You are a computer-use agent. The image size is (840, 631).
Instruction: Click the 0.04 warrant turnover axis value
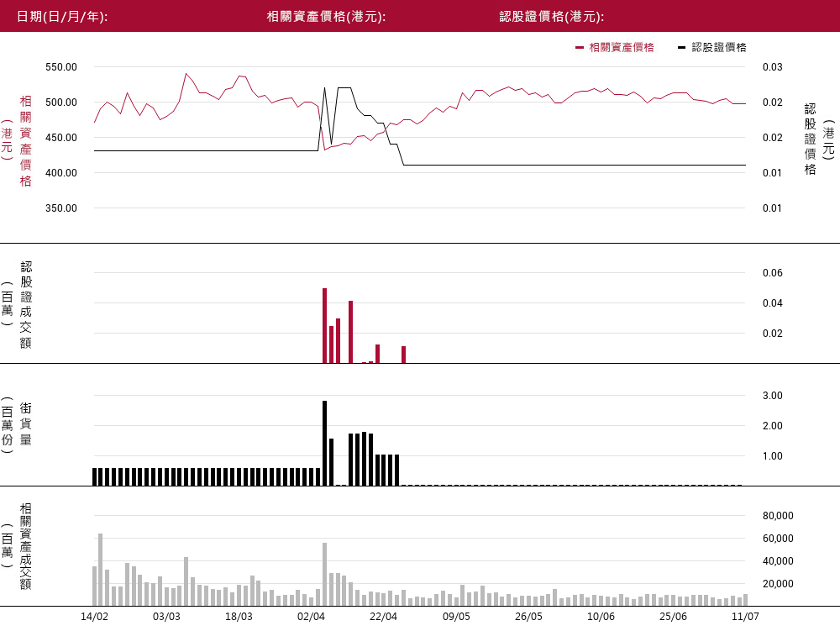(x=773, y=303)
